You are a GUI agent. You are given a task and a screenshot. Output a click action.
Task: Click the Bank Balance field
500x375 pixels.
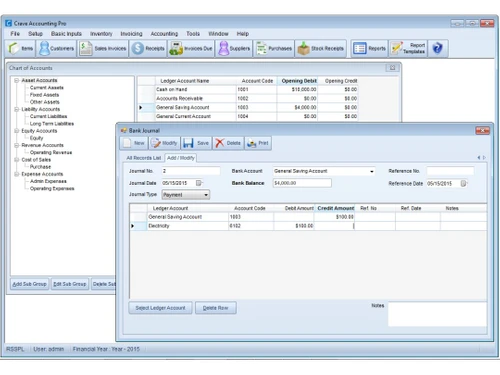point(302,183)
